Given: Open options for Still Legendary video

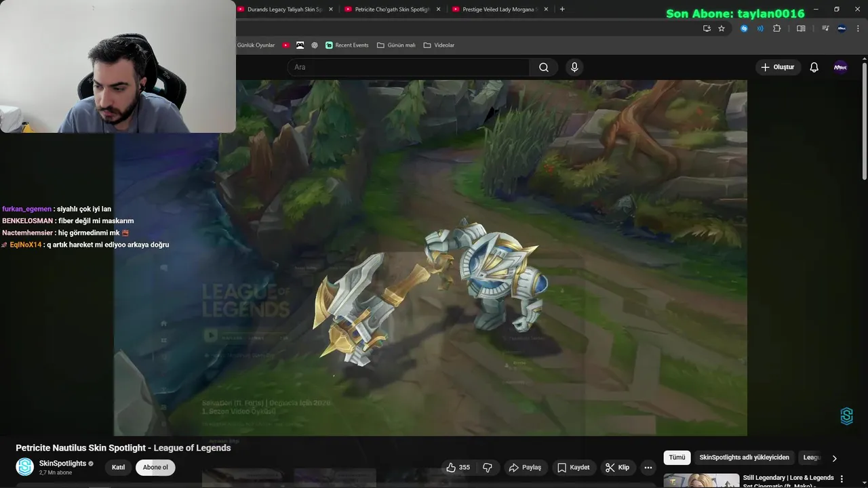Looking at the screenshot, I should pyautogui.click(x=842, y=479).
